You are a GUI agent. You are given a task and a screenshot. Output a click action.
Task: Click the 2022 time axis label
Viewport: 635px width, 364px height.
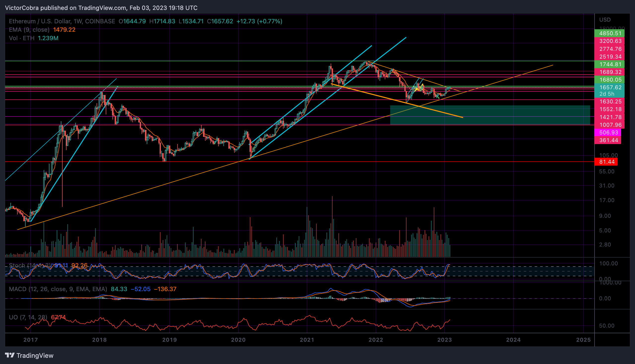click(x=376, y=340)
